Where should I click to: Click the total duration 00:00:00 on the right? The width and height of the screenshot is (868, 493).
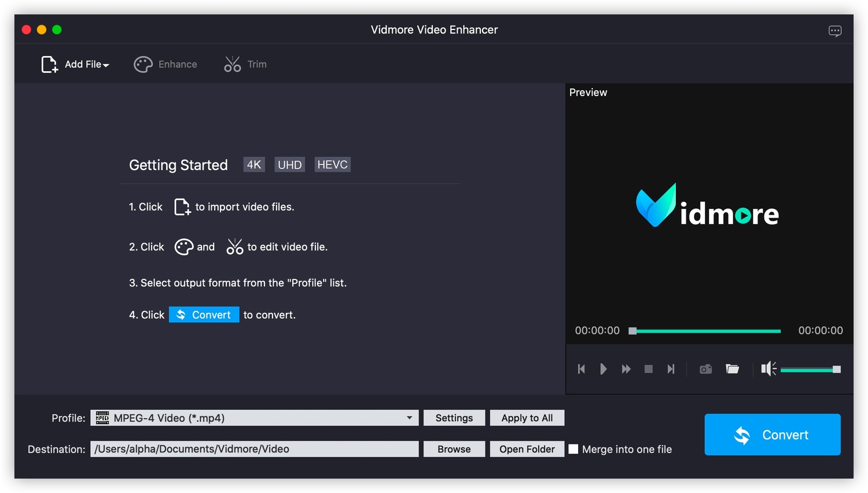pos(821,330)
